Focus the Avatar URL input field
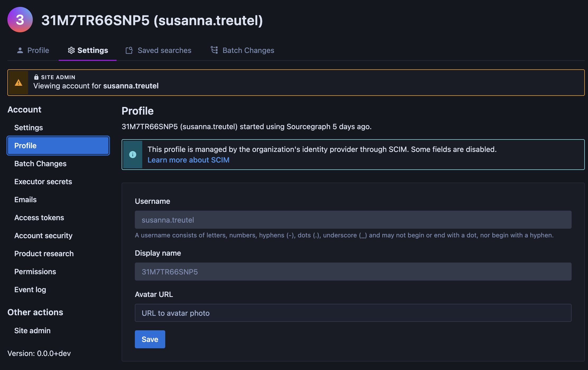Viewport: 588px width, 370px height. pyautogui.click(x=353, y=313)
